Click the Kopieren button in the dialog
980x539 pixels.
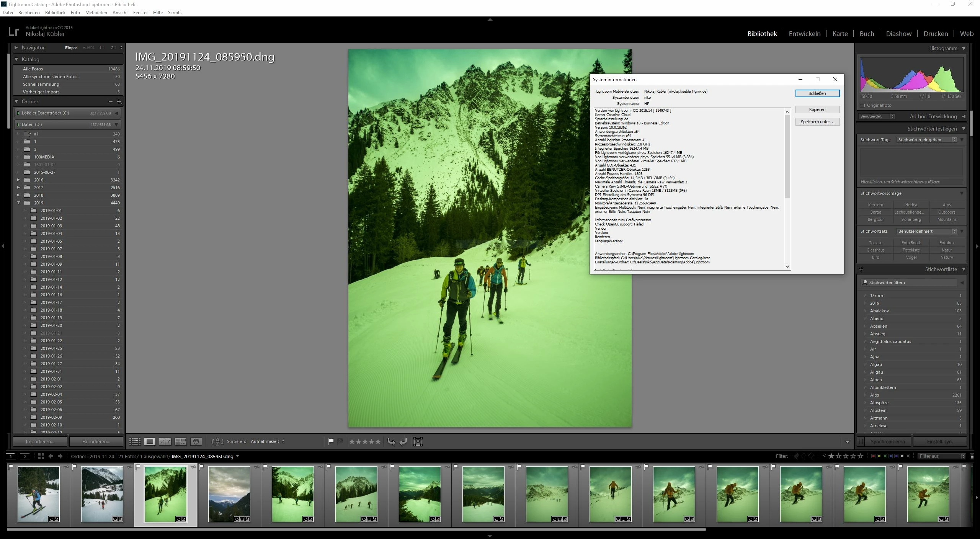point(817,109)
